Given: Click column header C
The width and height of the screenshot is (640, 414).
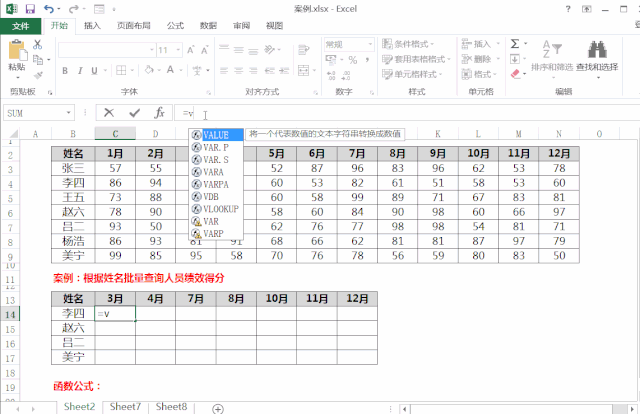Looking at the screenshot, I should point(115,134).
